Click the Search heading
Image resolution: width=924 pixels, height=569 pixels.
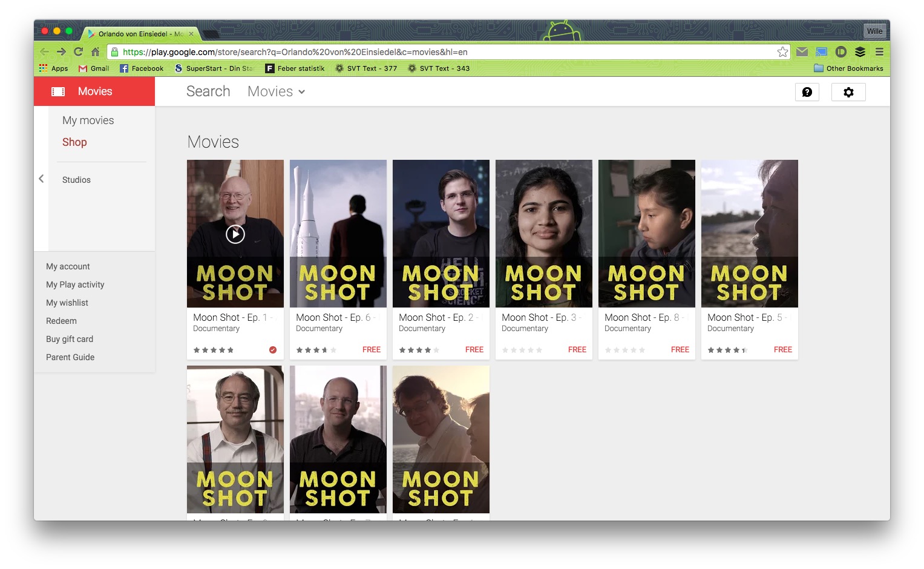pos(208,91)
